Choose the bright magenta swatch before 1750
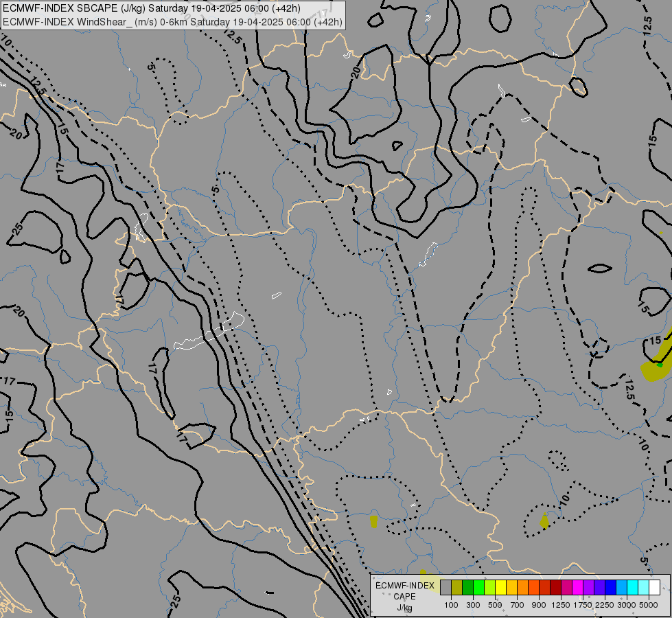Viewport: 672px width, 618px height. 578,588
